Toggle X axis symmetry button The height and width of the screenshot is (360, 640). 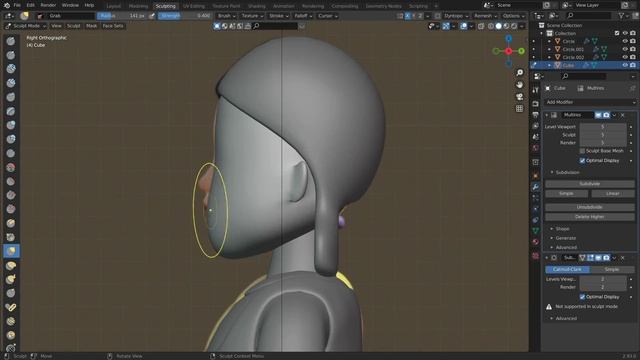pyautogui.click(x=408, y=16)
